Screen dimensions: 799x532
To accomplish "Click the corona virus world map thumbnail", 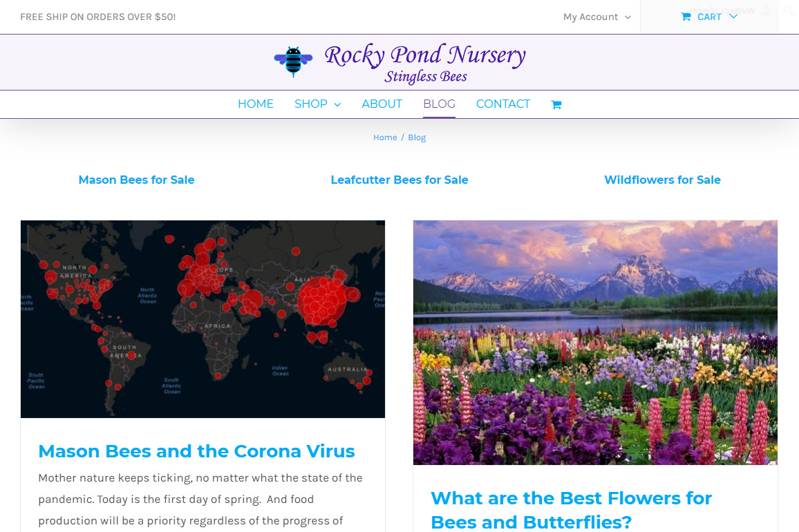I will pyautogui.click(x=203, y=319).
